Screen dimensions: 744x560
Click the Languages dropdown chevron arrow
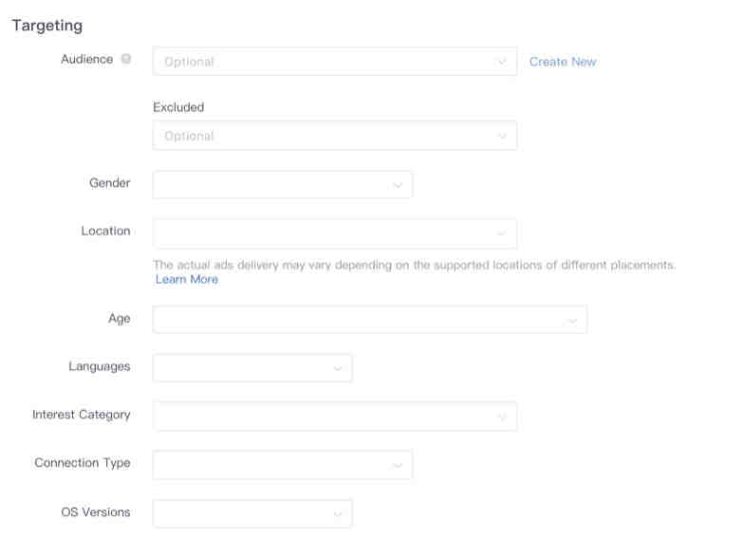338,368
